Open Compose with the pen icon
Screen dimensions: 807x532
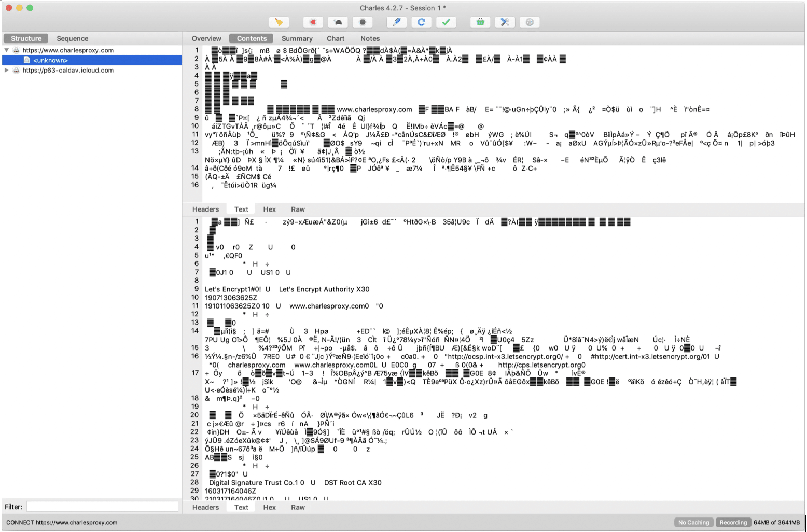pos(397,22)
